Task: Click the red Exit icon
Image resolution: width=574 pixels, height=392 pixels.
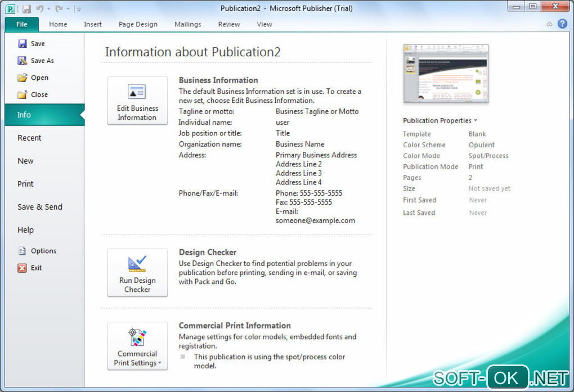Action: pos(23,268)
